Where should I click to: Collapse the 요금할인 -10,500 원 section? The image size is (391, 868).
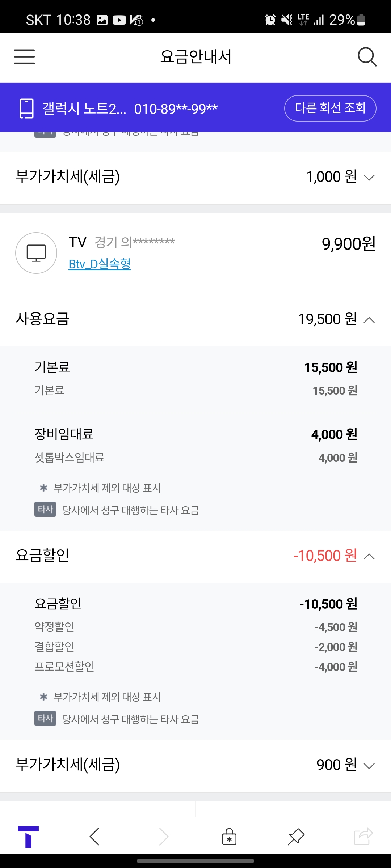[369, 556]
